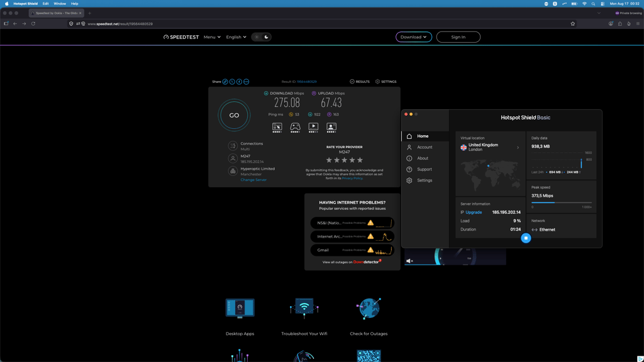Click the video conferencing performance icon
Screen dimensions: 644x362
tap(331, 127)
